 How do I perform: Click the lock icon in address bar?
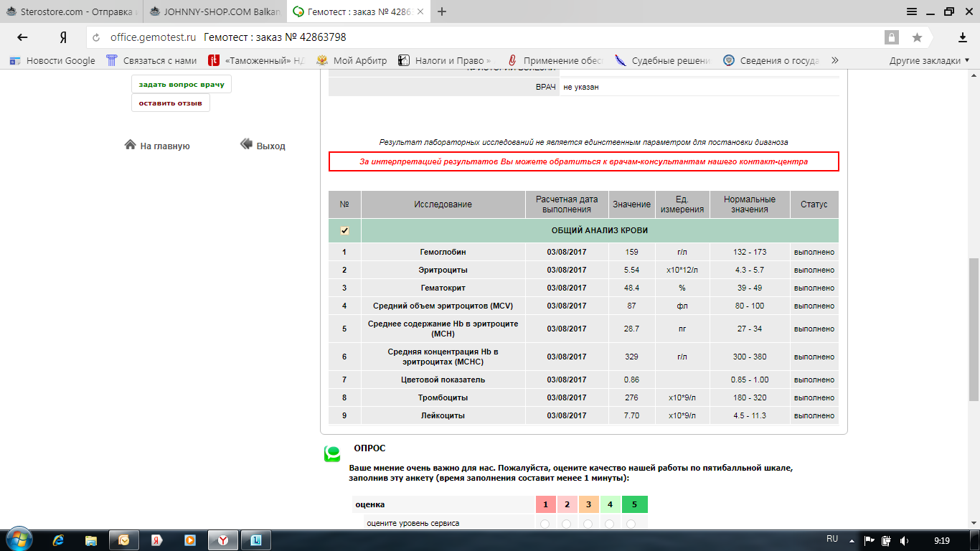pos(891,37)
